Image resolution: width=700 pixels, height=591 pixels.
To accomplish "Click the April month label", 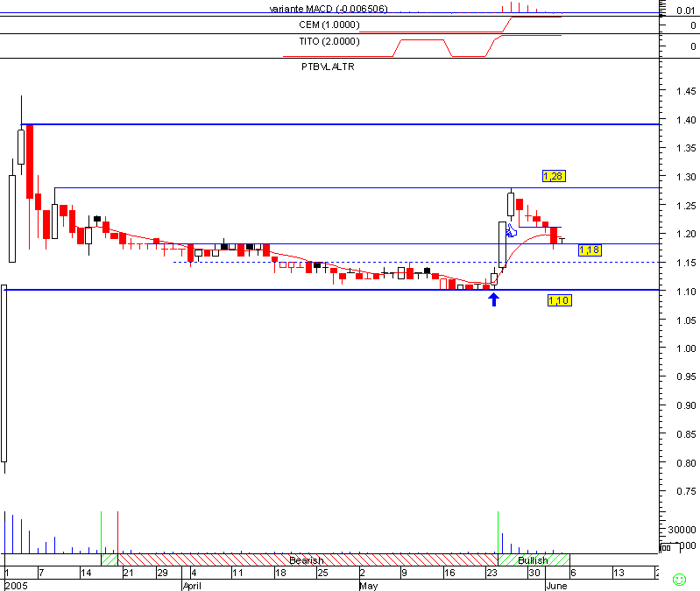I will click(192, 586).
